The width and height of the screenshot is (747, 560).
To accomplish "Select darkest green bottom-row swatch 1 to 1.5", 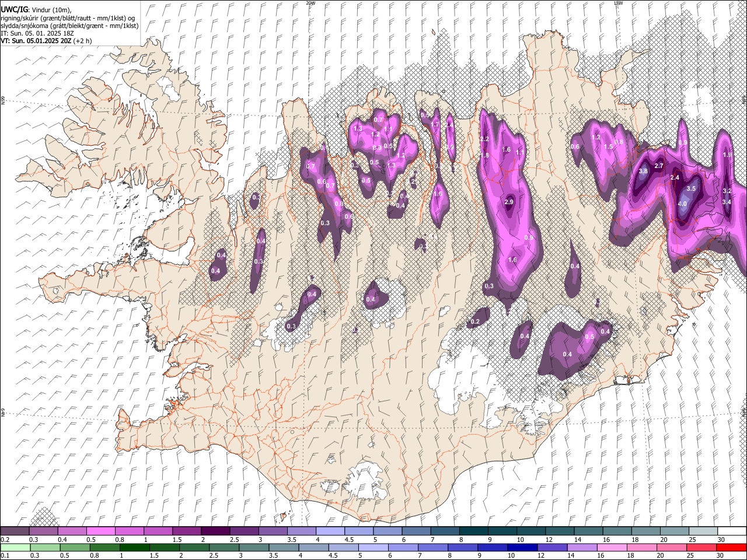I will point(135,547).
